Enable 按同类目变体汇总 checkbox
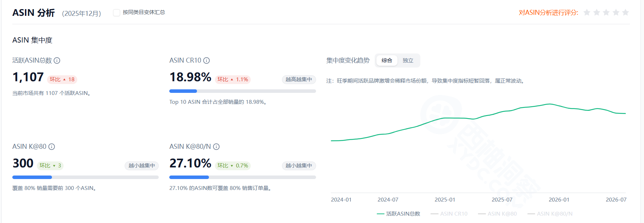 pos(116,13)
